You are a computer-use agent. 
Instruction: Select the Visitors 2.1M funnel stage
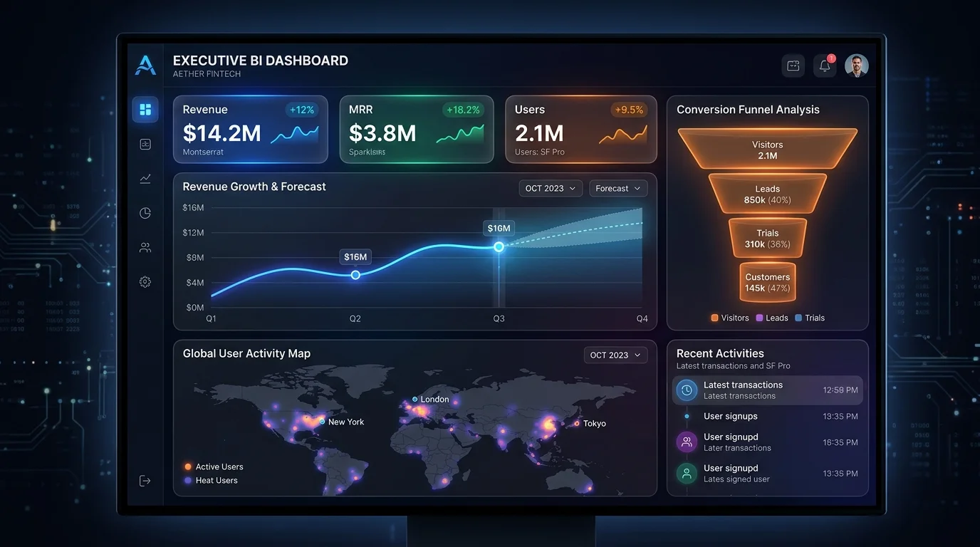(x=768, y=150)
